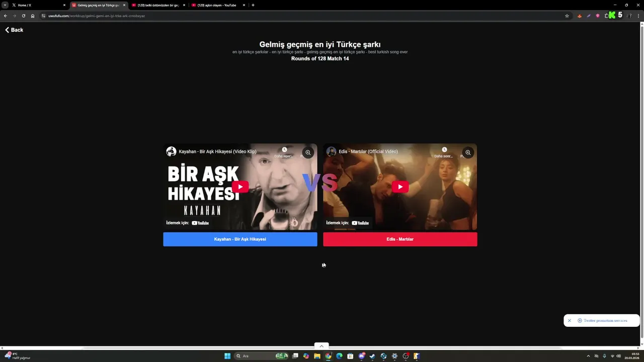
Task: Open network status in system tray
Action: [x=612, y=356]
